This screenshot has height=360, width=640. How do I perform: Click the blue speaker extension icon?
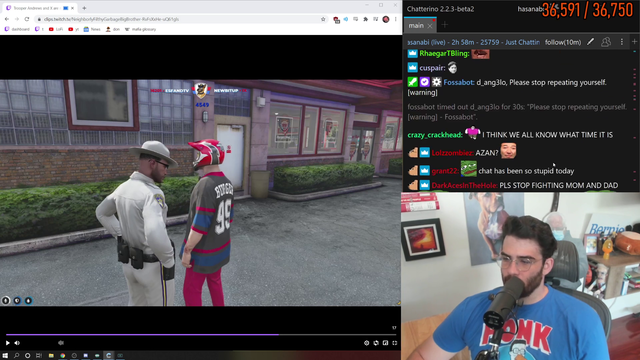(x=346, y=19)
